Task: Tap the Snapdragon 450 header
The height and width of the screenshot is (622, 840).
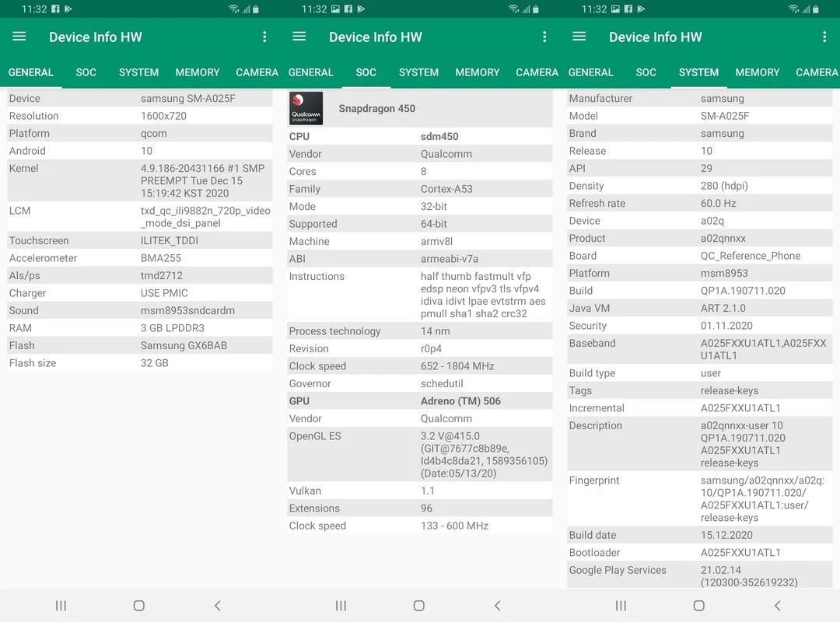Action: [376, 108]
